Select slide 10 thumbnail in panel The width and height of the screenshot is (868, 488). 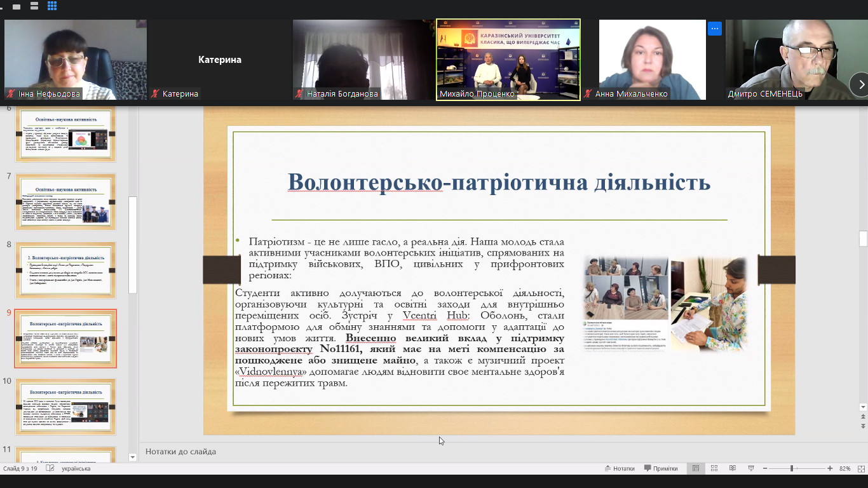tap(65, 407)
